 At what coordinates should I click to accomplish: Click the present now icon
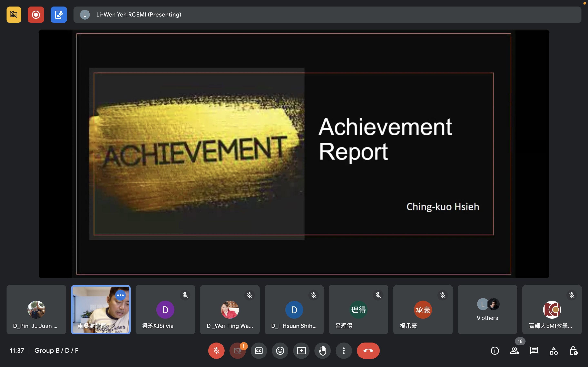[301, 350]
